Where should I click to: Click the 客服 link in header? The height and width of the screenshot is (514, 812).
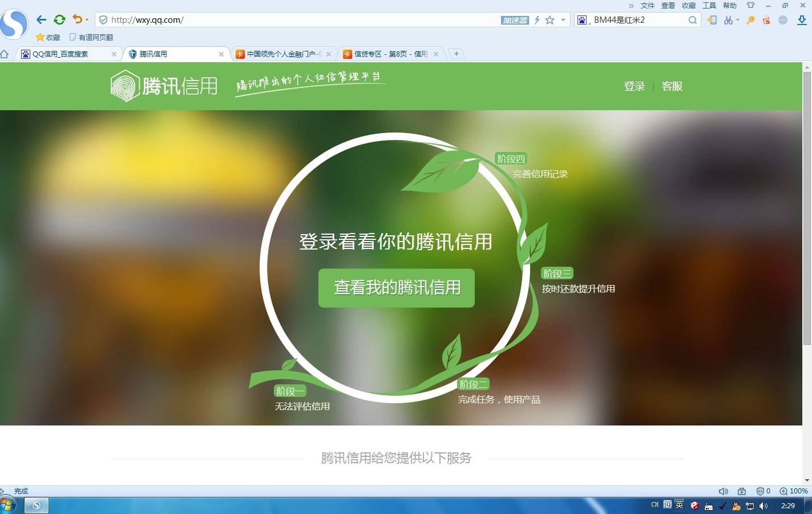coord(672,86)
